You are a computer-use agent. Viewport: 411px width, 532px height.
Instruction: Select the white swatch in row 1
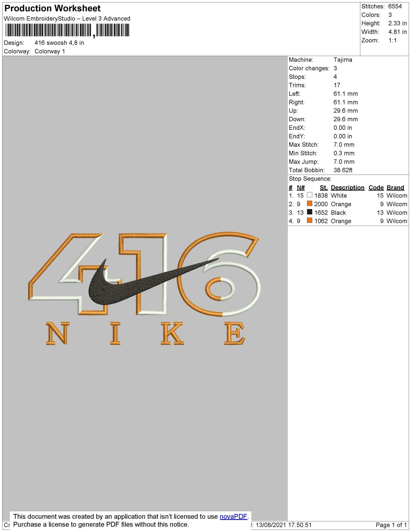(310, 195)
